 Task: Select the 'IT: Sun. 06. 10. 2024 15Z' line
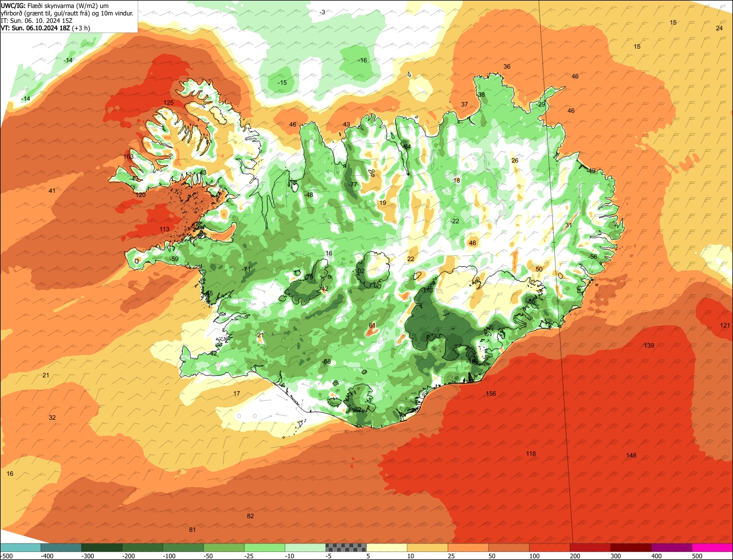[37, 20]
